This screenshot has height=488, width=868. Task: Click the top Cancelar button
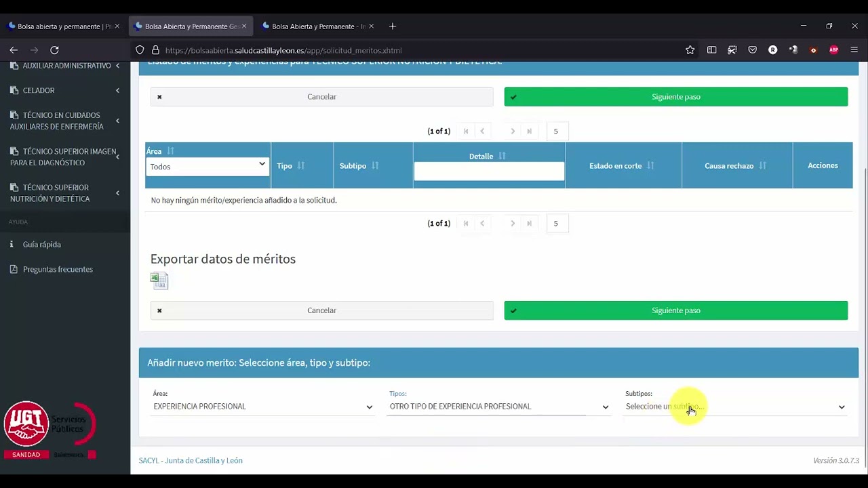click(321, 97)
